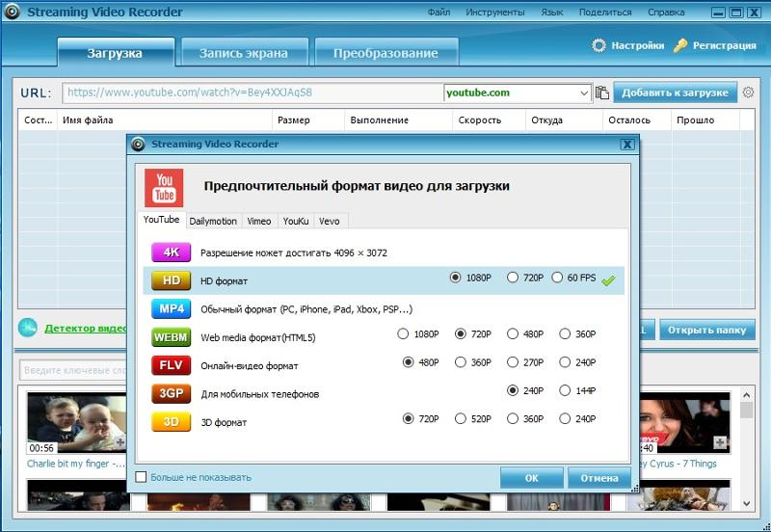
Task: Open the Инструменты menu
Action: (x=494, y=12)
